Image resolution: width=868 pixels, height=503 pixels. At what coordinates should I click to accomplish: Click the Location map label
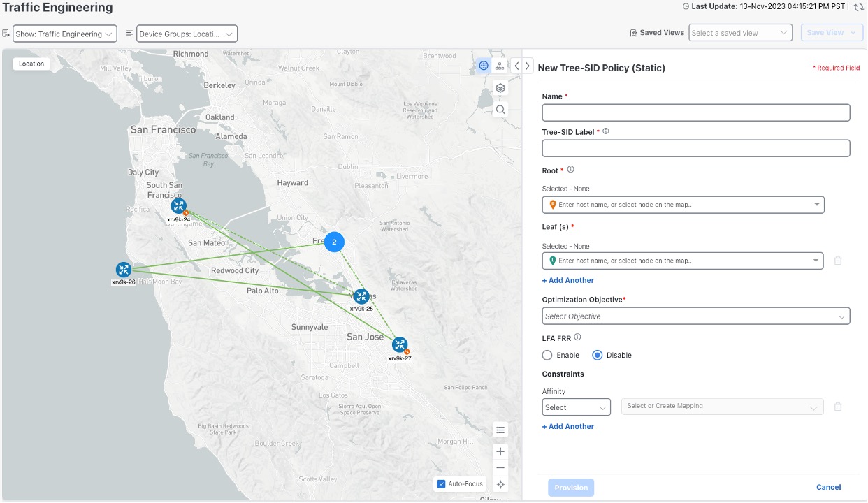tap(31, 64)
